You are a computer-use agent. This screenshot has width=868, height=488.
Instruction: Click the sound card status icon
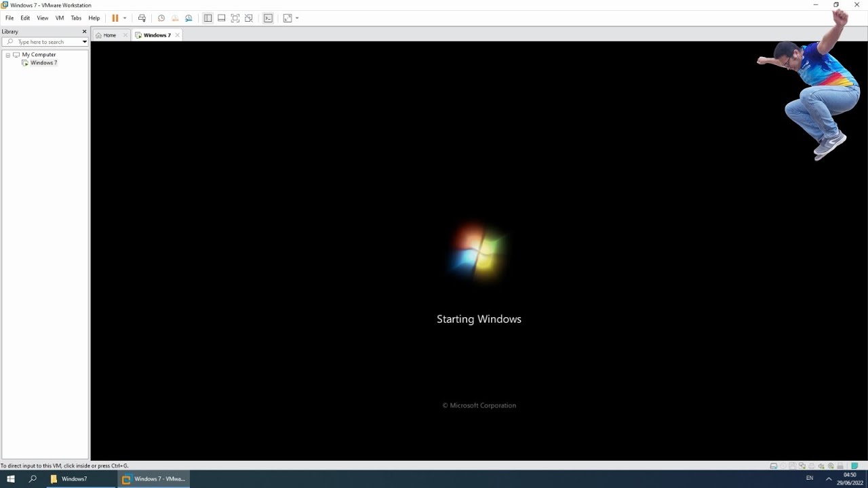[821, 466]
